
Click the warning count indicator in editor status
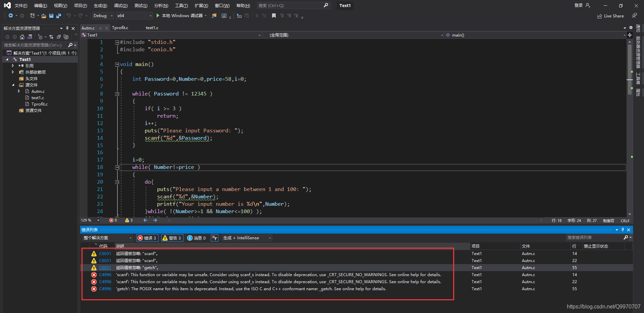click(x=129, y=220)
